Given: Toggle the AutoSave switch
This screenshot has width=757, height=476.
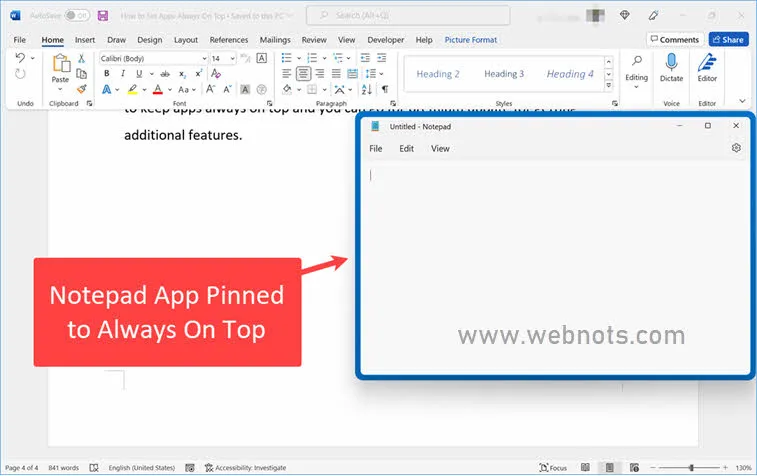Looking at the screenshot, I should pos(77,15).
